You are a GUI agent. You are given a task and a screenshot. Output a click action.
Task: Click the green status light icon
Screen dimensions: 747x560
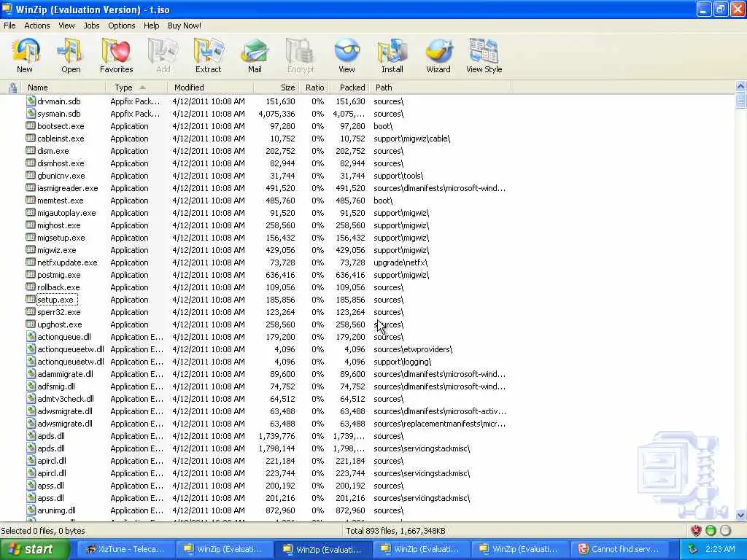[x=711, y=531]
